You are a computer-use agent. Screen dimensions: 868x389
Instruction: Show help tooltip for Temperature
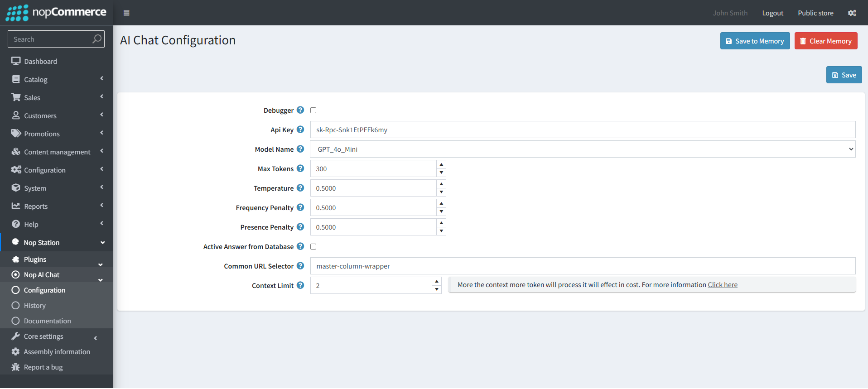pyautogui.click(x=300, y=188)
